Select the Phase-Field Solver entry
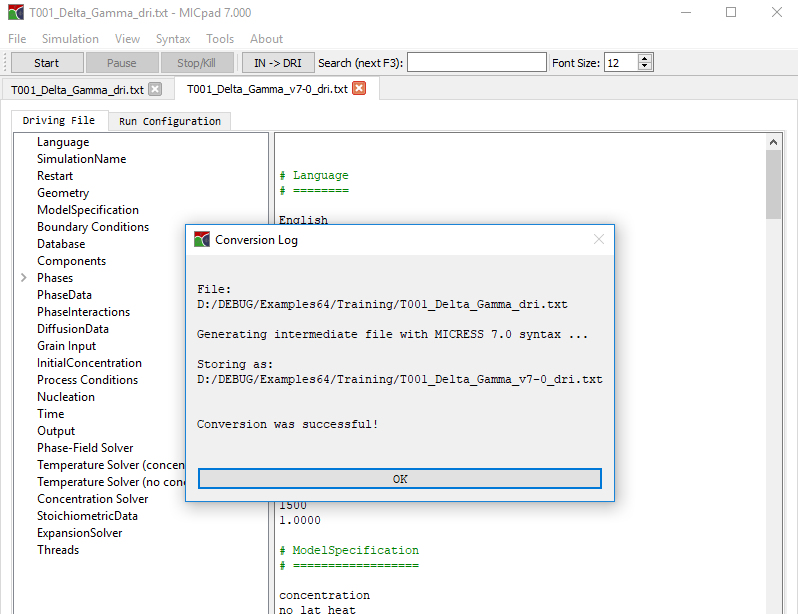The height and width of the screenshot is (614, 798). (85, 448)
